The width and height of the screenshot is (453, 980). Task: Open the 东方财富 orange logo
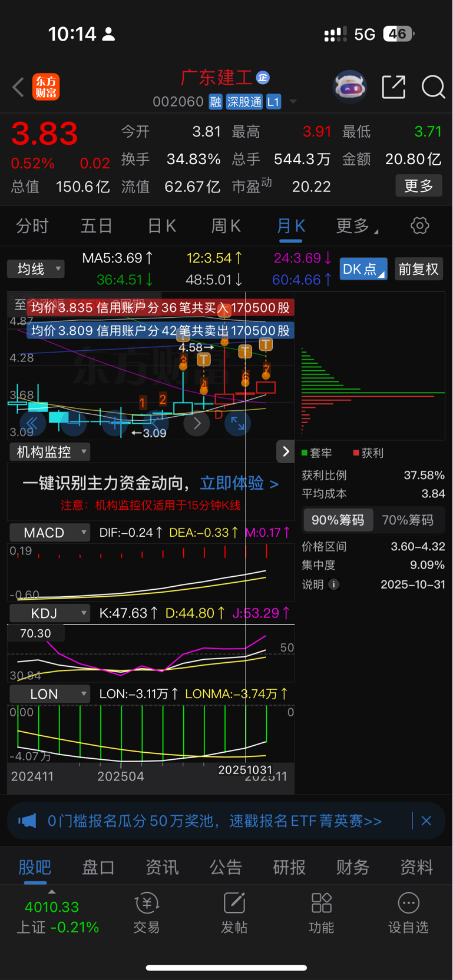[x=46, y=87]
